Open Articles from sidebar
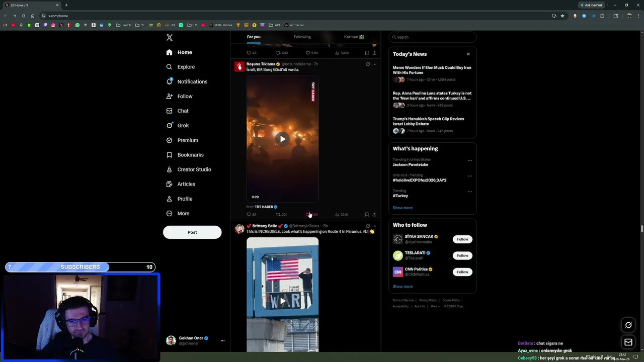Viewport: 644px width, 362px height. coord(181,184)
